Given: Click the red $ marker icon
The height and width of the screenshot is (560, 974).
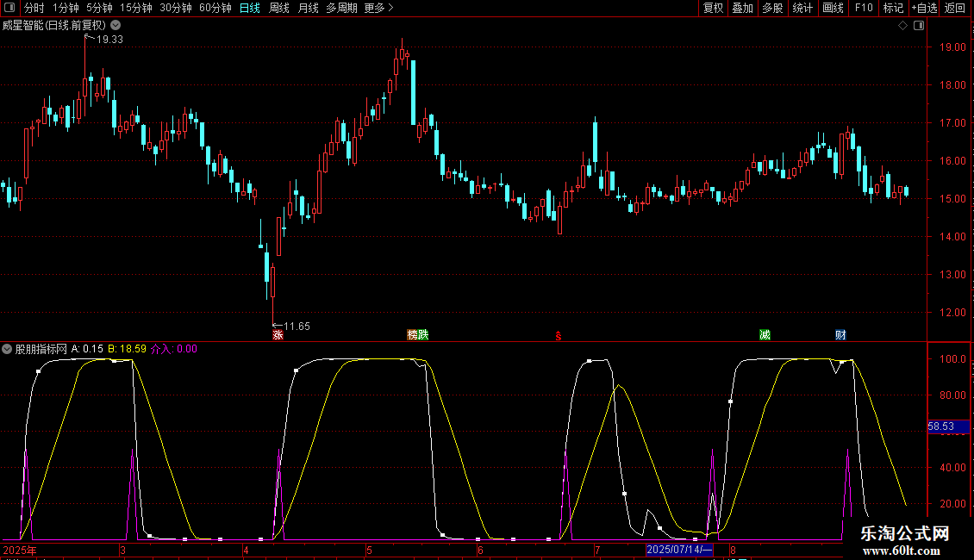Looking at the screenshot, I should tap(559, 336).
